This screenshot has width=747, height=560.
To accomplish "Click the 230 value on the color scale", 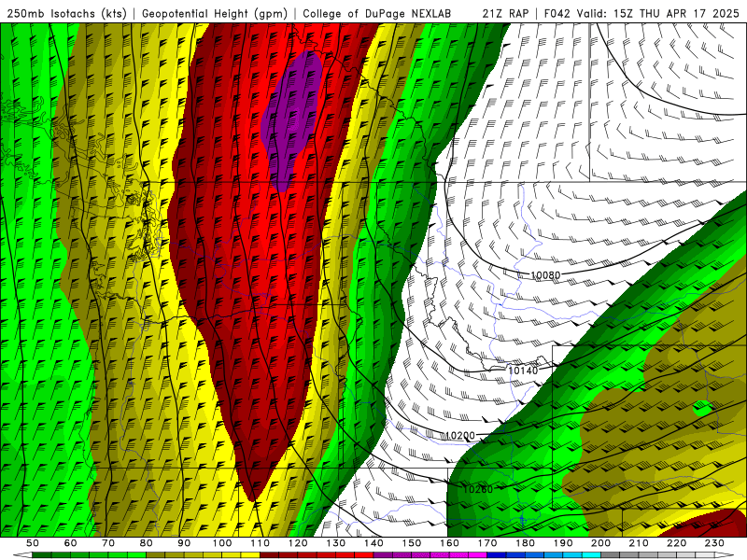I will 714,543.
